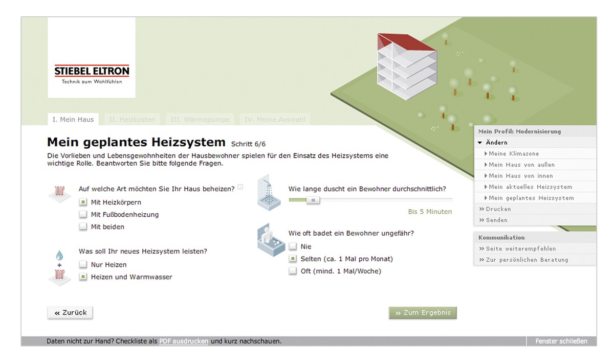Switch to the II. Heizkosten tab
Viewport: 614px width, 364px height.
click(132, 120)
